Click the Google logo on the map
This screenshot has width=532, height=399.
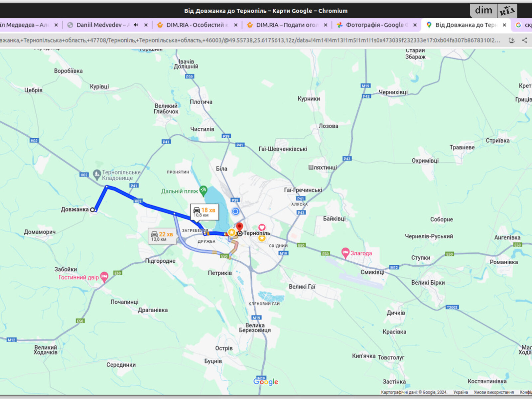[x=266, y=382]
